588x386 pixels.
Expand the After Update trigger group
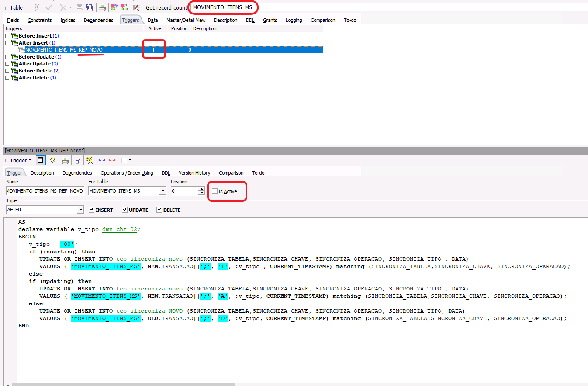(x=7, y=64)
